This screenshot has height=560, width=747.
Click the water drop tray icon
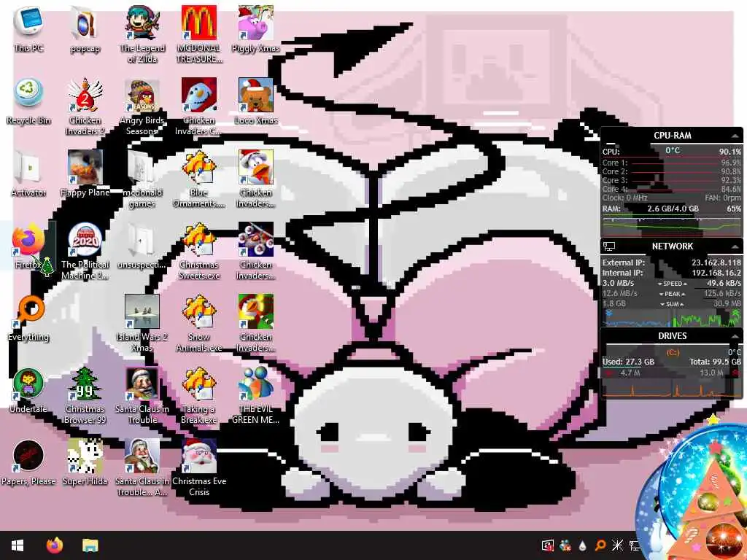point(583,545)
